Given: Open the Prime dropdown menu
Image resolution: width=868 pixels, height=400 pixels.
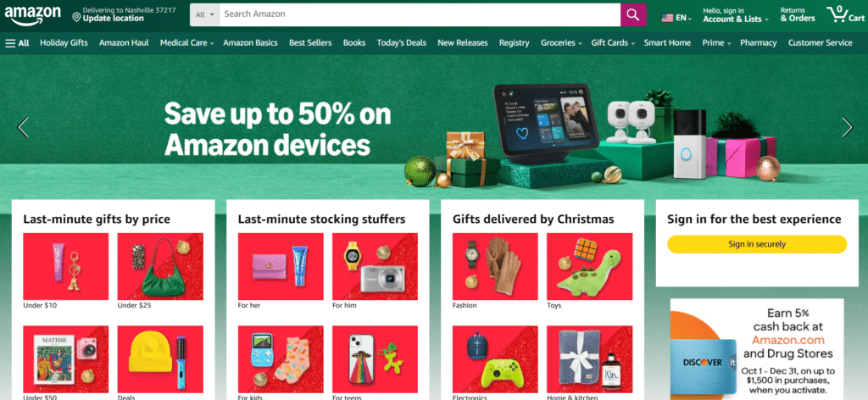Looking at the screenshot, I should click(x=716, y=42).
